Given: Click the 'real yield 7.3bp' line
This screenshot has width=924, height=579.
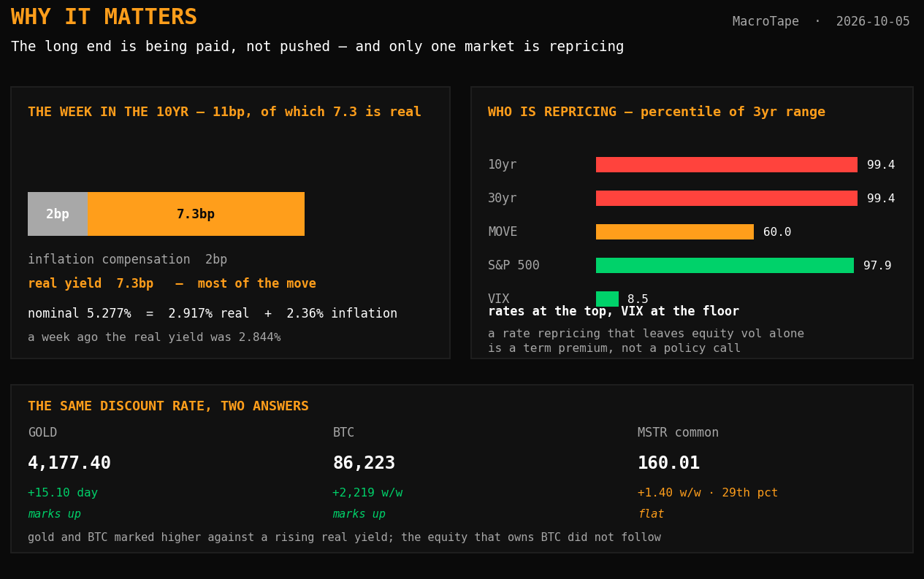Looking at the screenshot, I should [x=172, y=284].
